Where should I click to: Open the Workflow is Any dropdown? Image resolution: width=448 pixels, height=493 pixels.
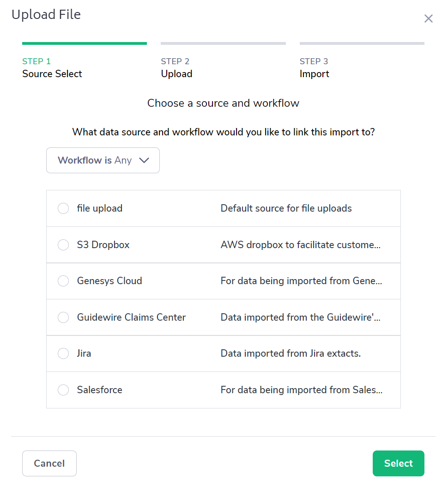(103, 160)
